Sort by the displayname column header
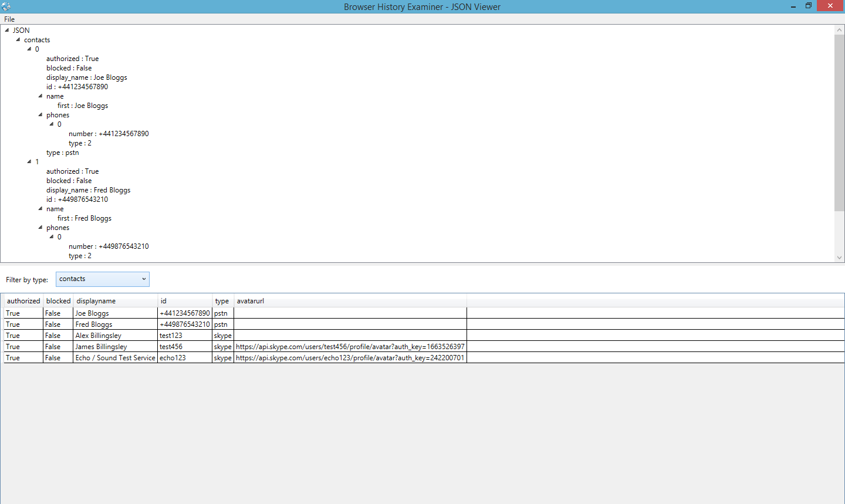The image size is (845, 504). click(96, 301)
